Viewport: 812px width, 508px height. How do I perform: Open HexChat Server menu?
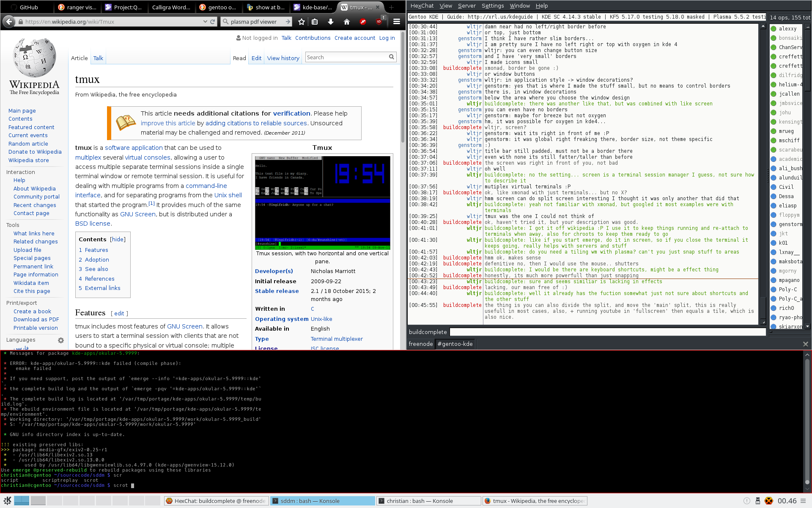[x=466, y=6]
